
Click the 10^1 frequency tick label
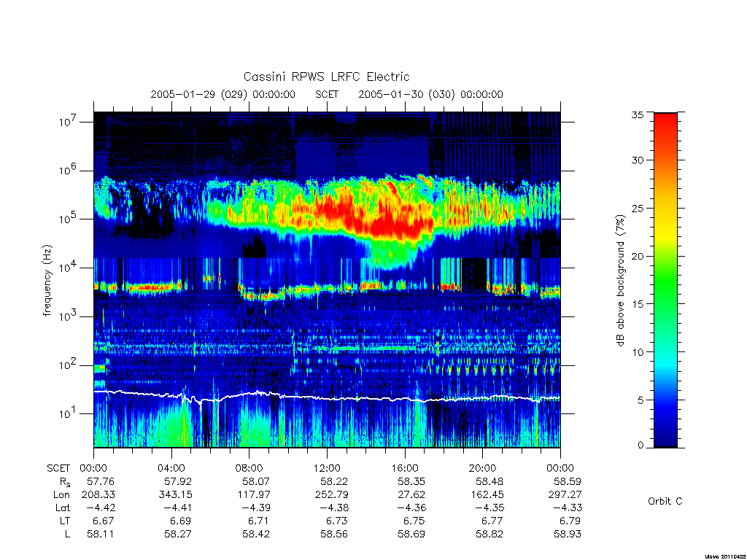(x=69, y=413)
